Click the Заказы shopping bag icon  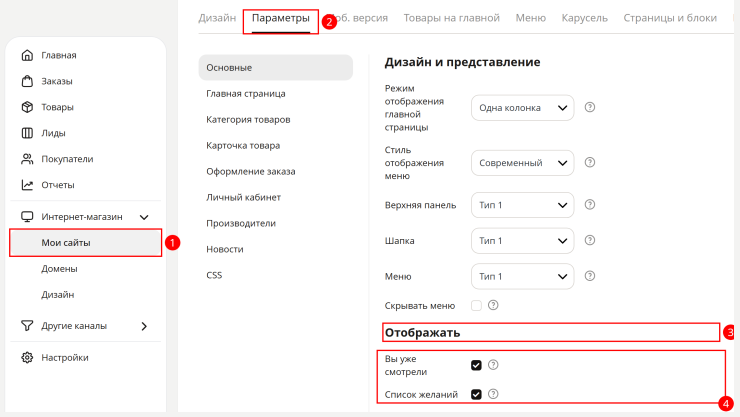27,81
